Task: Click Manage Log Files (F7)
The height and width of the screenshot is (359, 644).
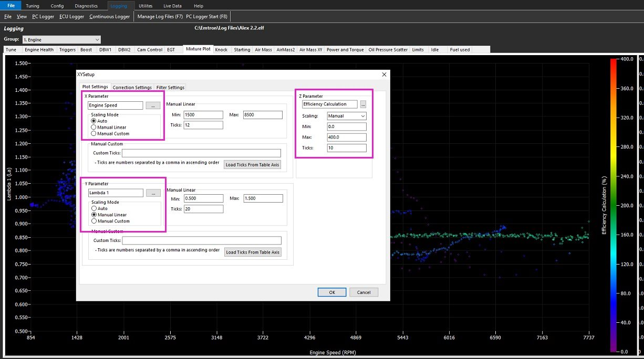Action: coord(160,17)
